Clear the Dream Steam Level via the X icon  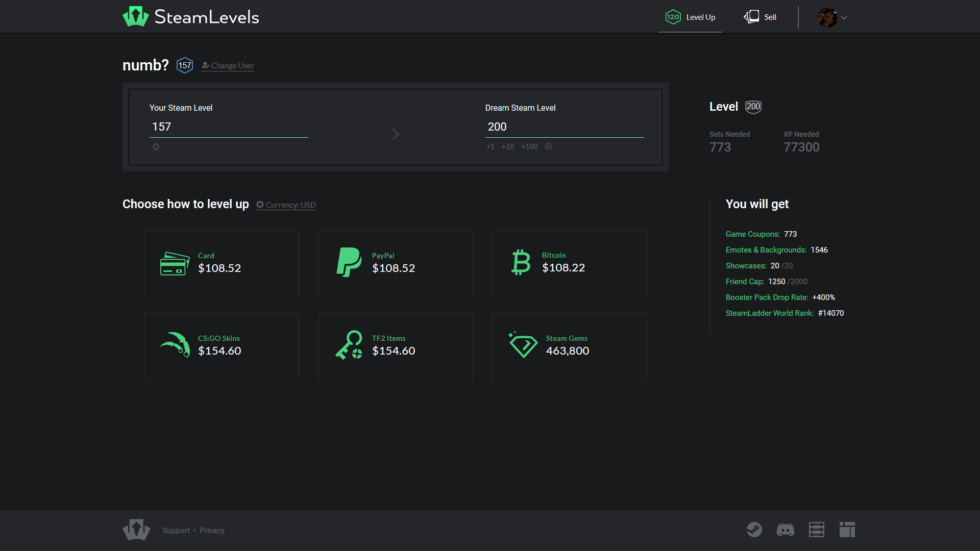(549, 146)
